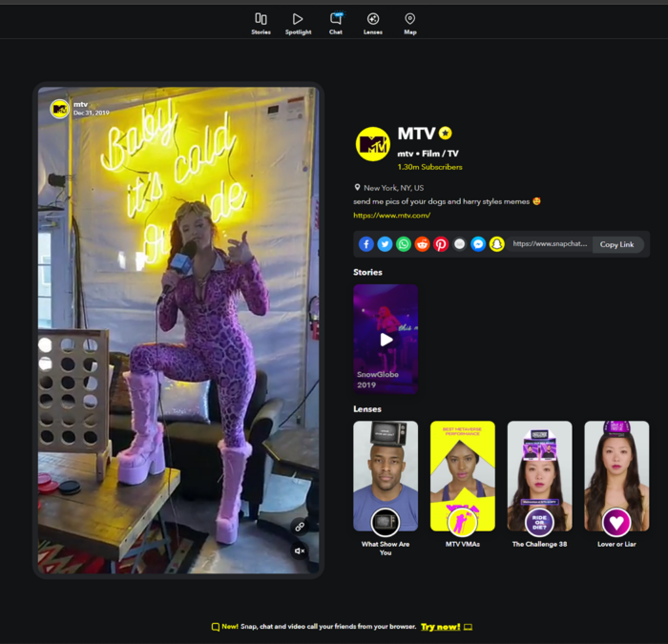The width and height of the screenshot is (668, 644).
Task: Click the Dec 31, 2019 date on video
Action: (x=92, y=113)
